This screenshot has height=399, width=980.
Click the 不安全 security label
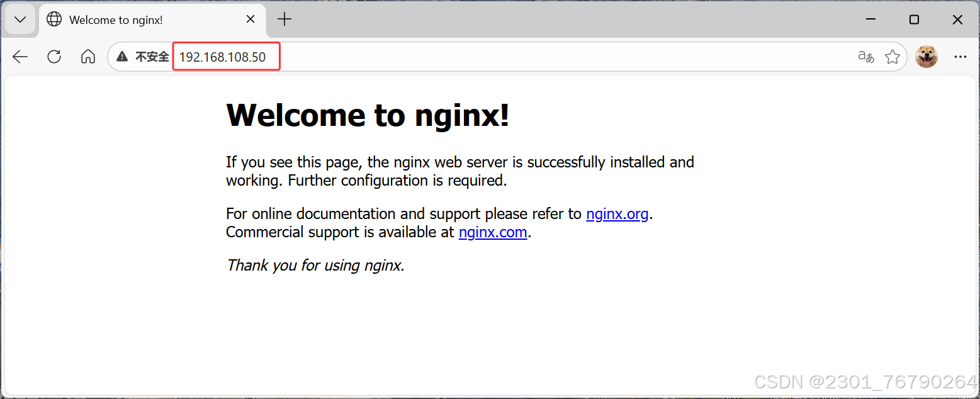[x=152, y=57]
